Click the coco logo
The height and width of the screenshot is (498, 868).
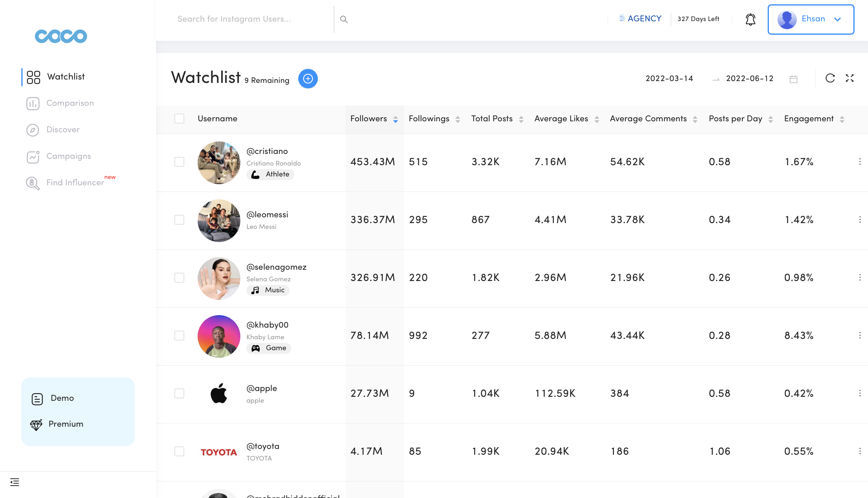click(x=61, y=36)
